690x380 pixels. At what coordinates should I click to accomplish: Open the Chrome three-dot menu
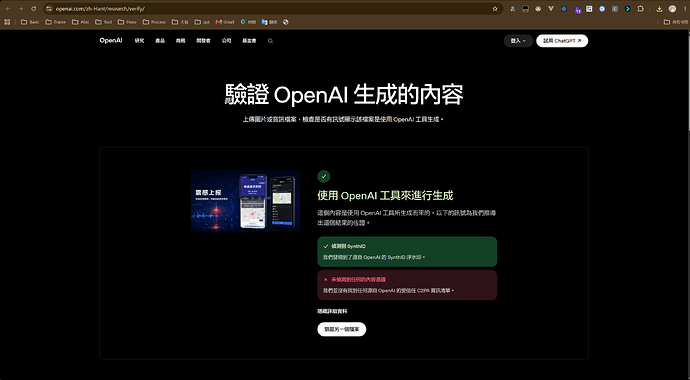point(684,9)
